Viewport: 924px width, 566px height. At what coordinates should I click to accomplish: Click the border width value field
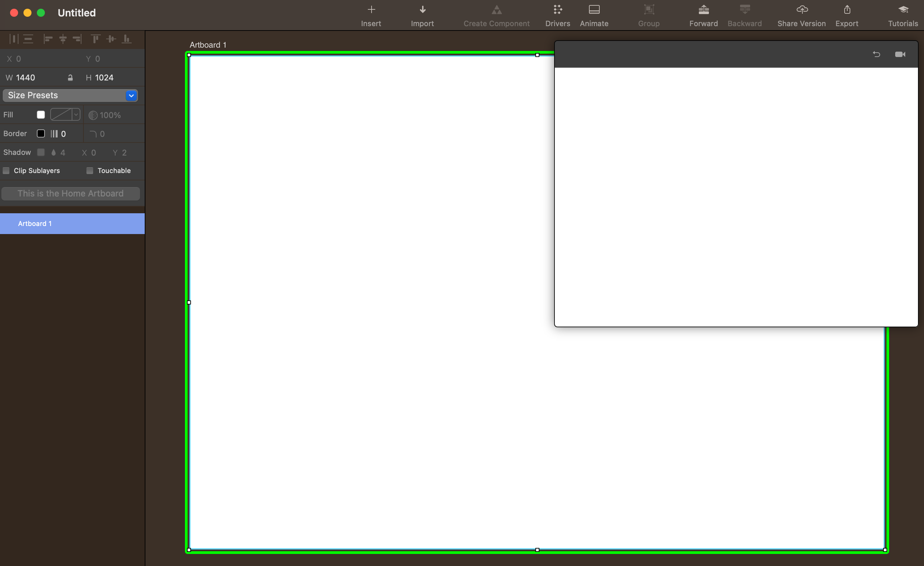[x=63, y=134]
